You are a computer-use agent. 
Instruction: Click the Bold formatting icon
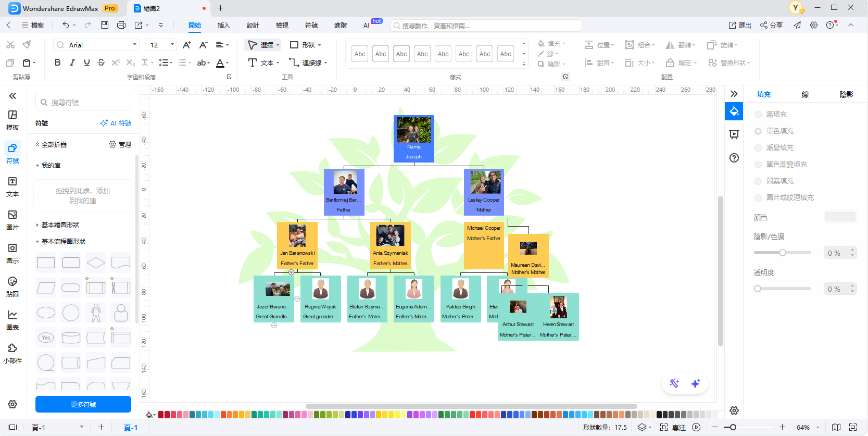click(x=57, y=63)
